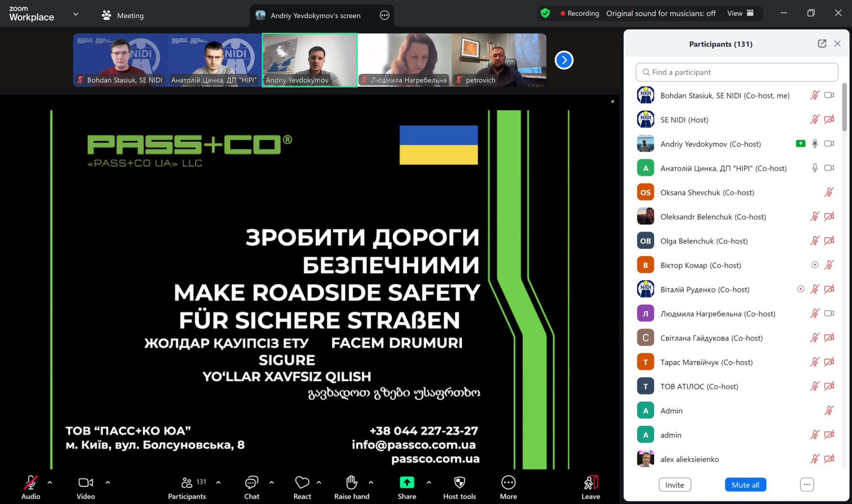Open Andriy Yevdokymov's screen options menu

[x=384, y=15]
